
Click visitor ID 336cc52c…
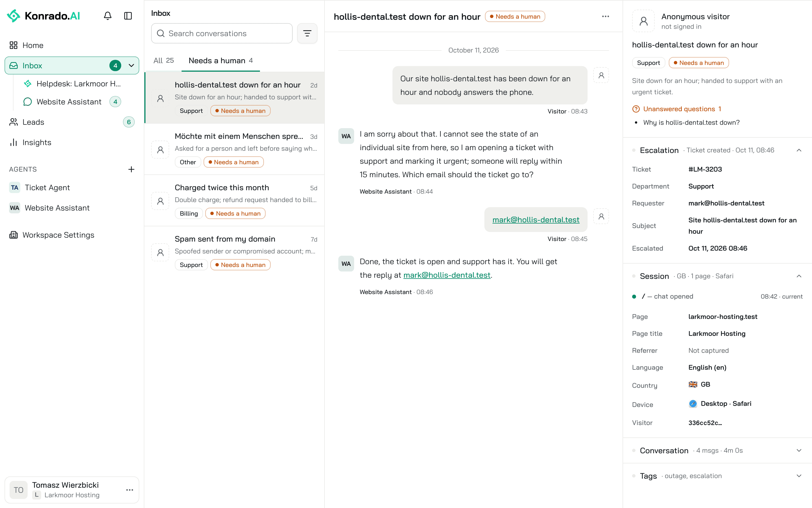pos(705,423)
